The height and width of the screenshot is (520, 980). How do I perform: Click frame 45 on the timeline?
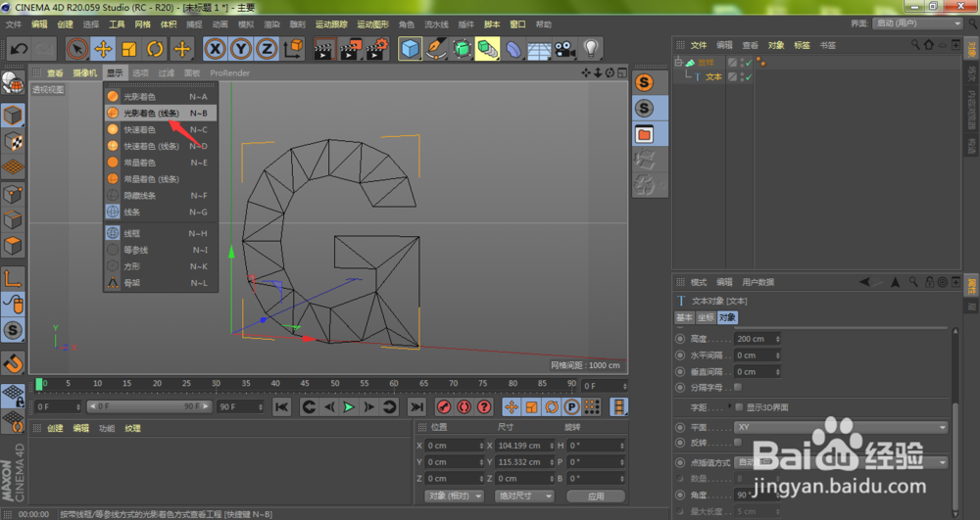coord(305,383)
